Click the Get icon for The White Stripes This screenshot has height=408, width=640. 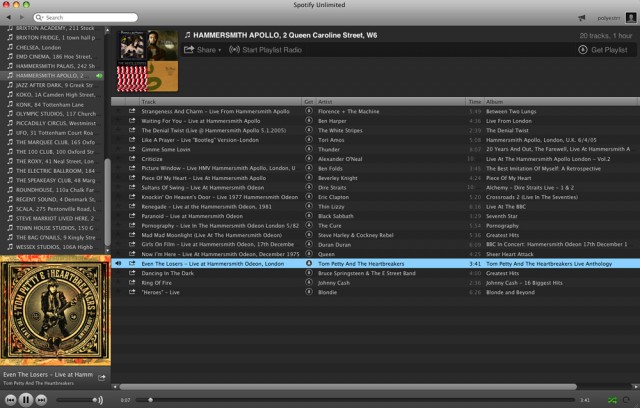(309, 130)
